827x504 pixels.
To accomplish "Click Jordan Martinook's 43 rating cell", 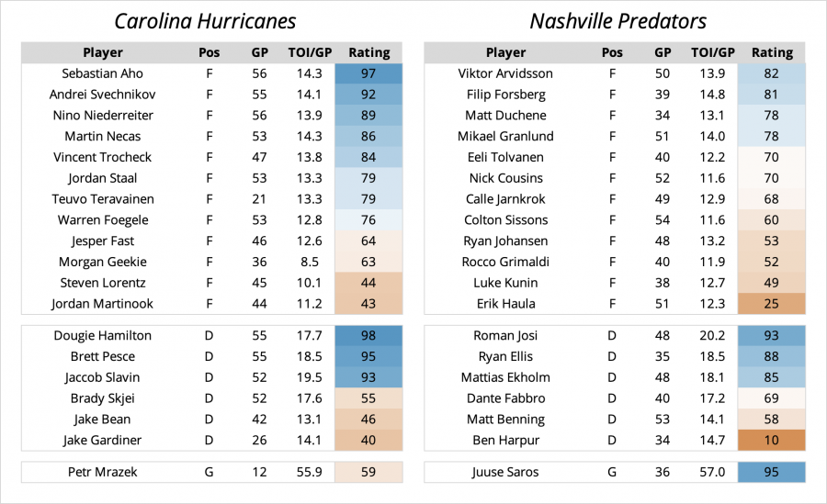I will coord(369,304).
